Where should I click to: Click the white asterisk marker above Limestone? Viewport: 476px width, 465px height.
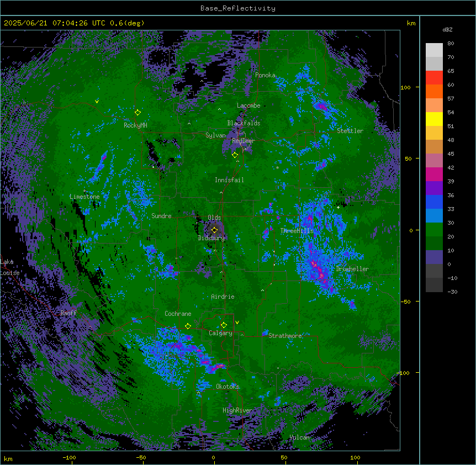(x=84, y=191)
